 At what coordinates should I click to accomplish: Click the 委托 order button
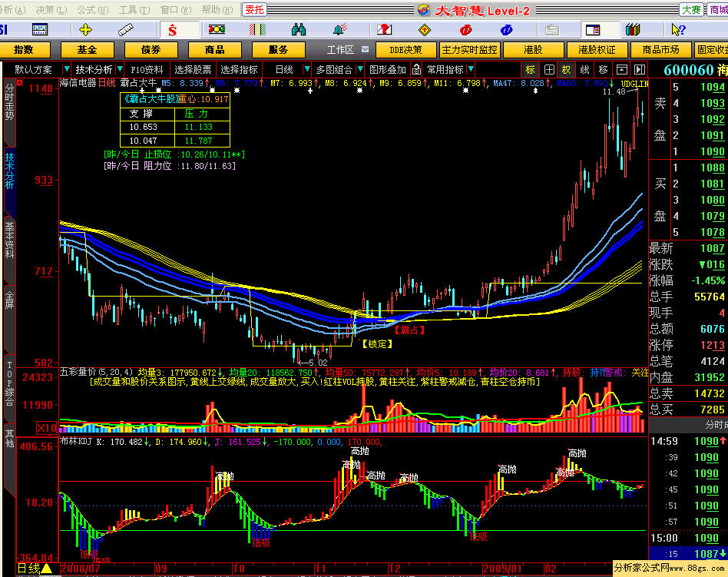click(x=254, y=10)
